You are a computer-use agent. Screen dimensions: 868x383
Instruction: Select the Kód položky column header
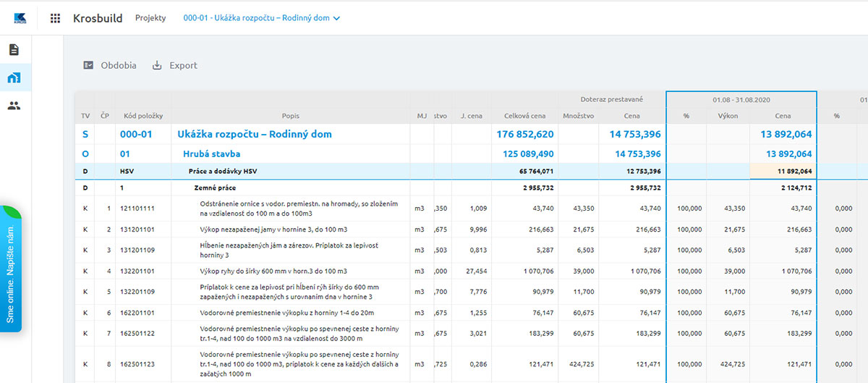(x=143, y=116)
